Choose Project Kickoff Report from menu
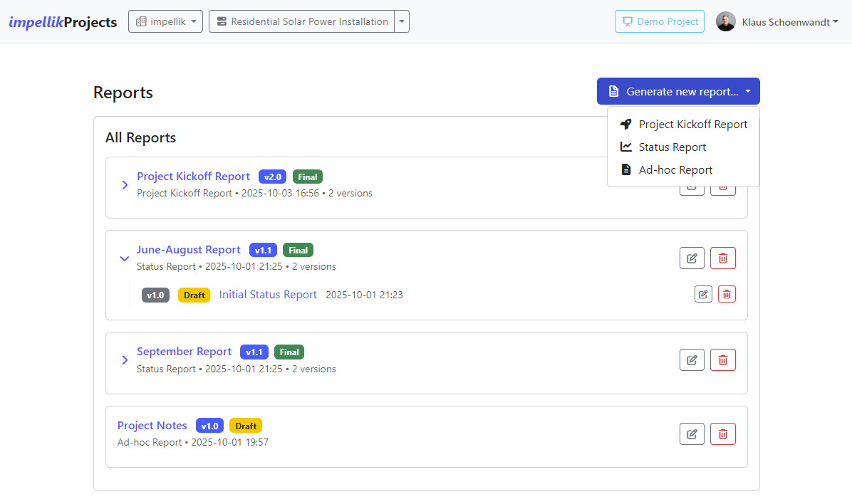The width and height of the screenshot is (852, 504). [684, 125]
